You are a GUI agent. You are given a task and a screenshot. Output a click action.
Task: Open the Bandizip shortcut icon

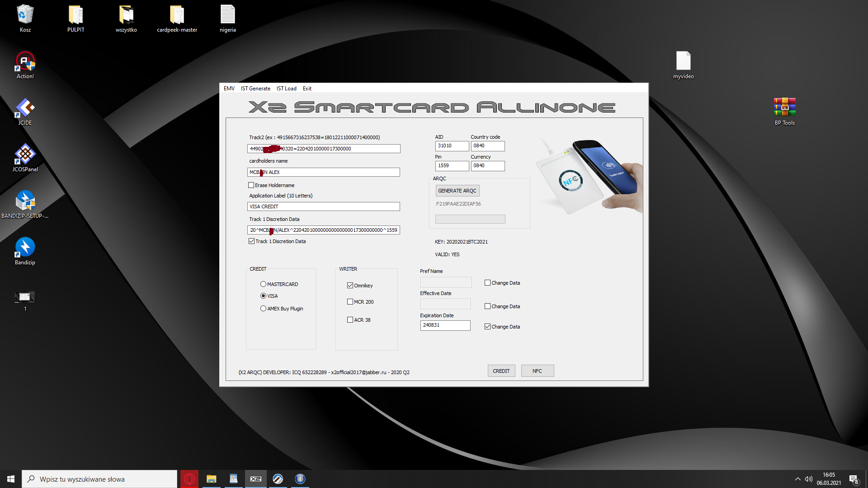(25, 247)
